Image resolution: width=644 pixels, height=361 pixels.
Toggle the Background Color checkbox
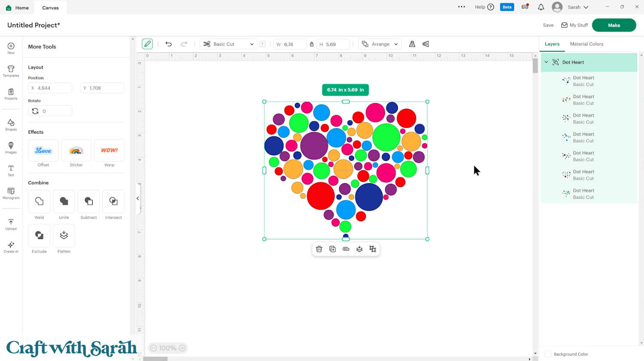548,354
